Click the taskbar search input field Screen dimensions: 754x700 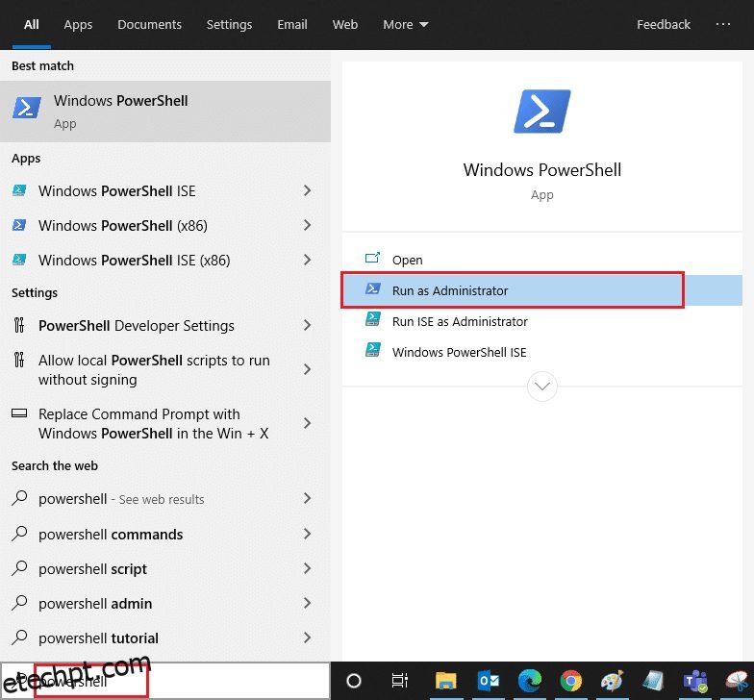pos(165,681)
